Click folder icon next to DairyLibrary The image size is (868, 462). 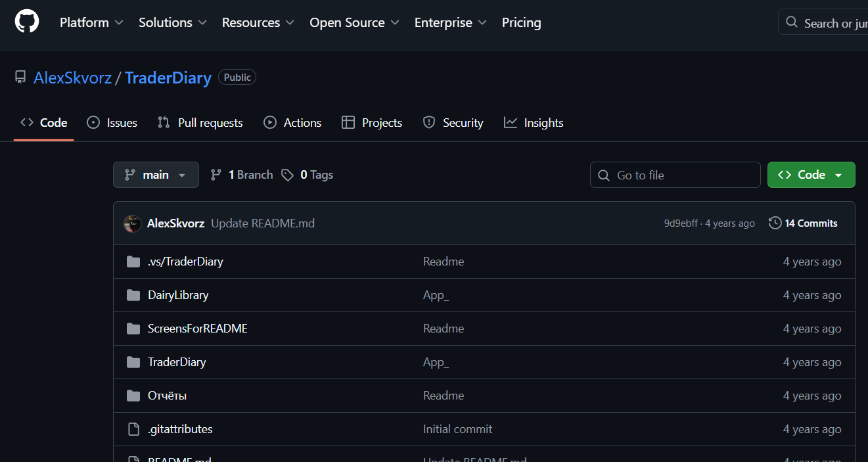coord(133,295)
